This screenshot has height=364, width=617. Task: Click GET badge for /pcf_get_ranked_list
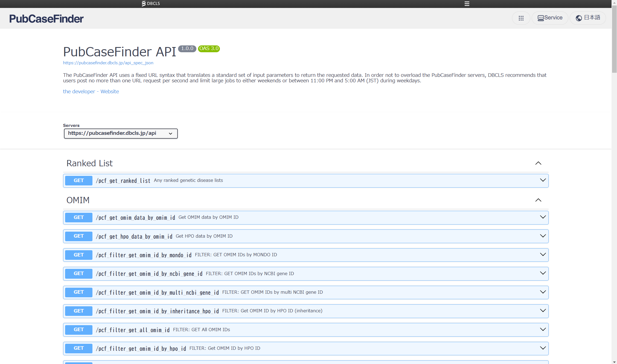click(x=79, y=180)
